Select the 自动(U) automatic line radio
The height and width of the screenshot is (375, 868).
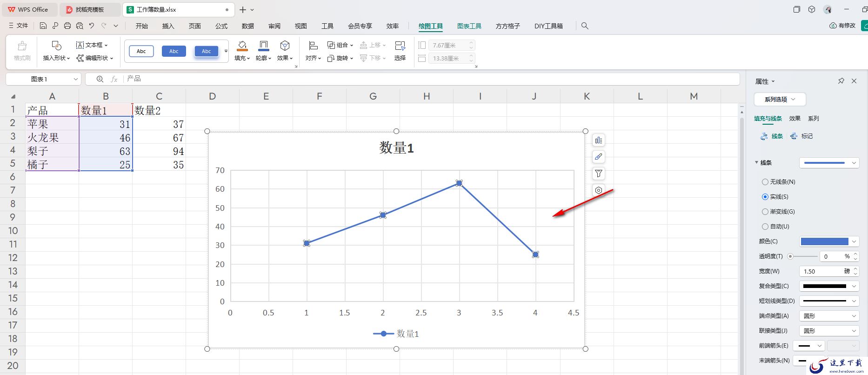pos(765,227)
